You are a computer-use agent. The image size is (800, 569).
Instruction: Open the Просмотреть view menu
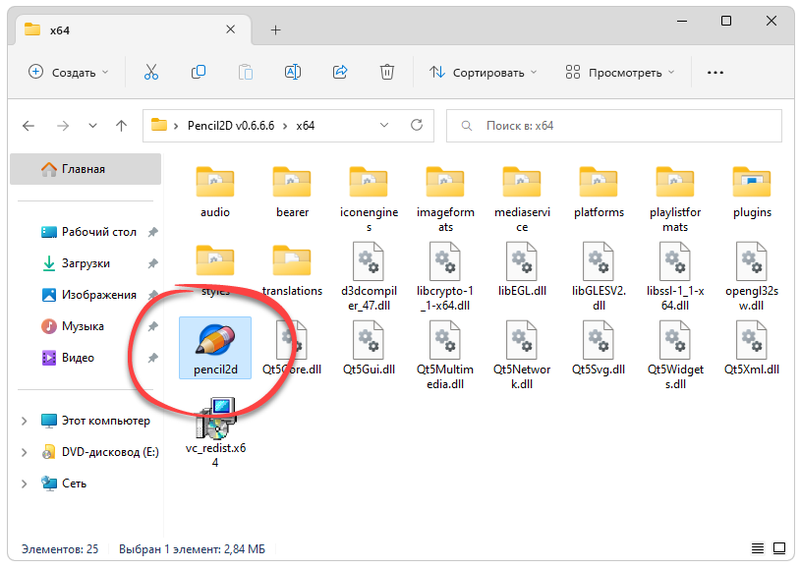point(620,72)
